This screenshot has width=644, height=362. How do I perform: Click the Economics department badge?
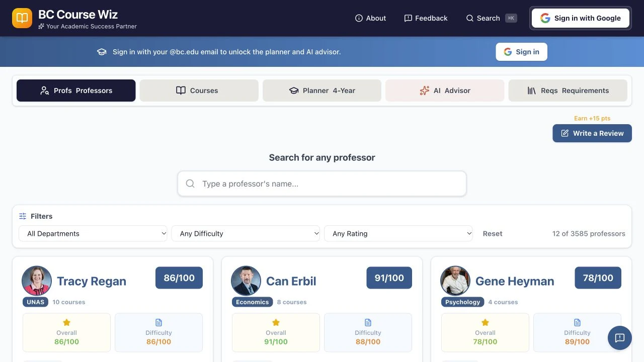click(x=253, y=302)
